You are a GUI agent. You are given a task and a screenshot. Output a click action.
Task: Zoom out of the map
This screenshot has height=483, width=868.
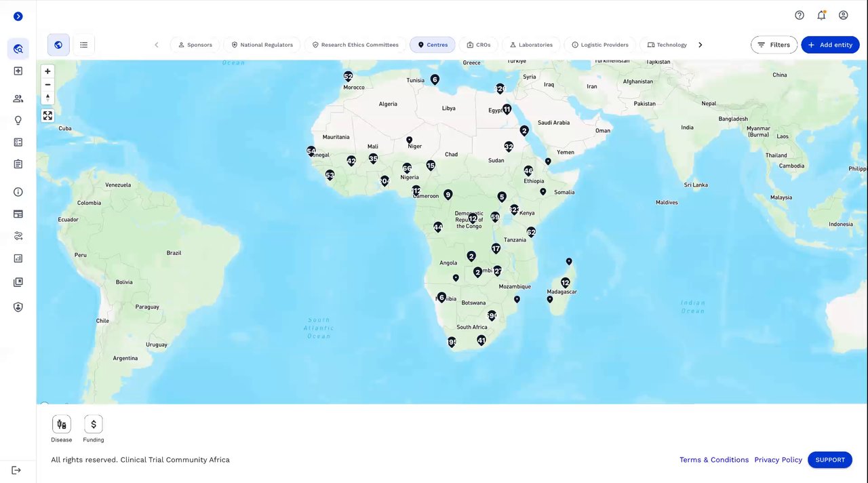(x=47, y=85)
